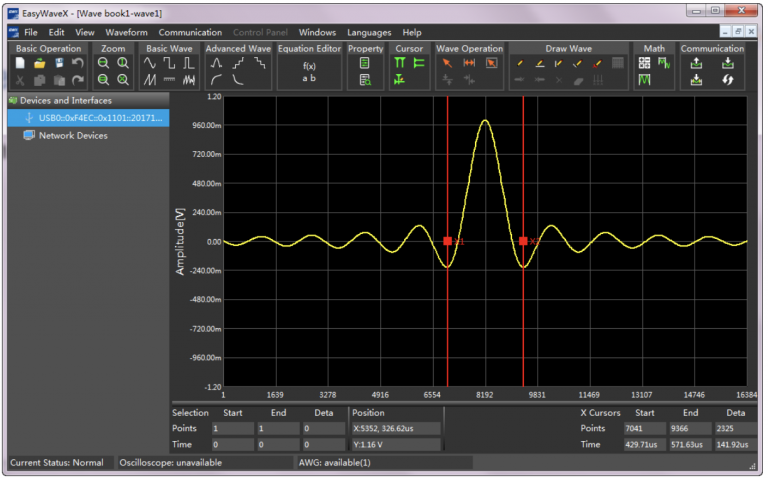This screenshot has width=768, height=478.
Task: Open the f(x) Equation Editor
Action: pyautogui.click(x=309, y=72)
